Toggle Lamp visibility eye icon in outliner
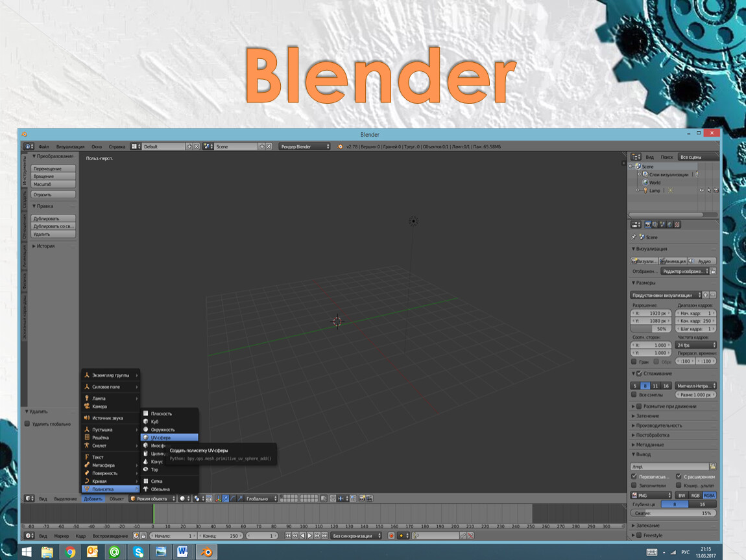This screenshot has width=746, height=560. [x=701, y=190]
